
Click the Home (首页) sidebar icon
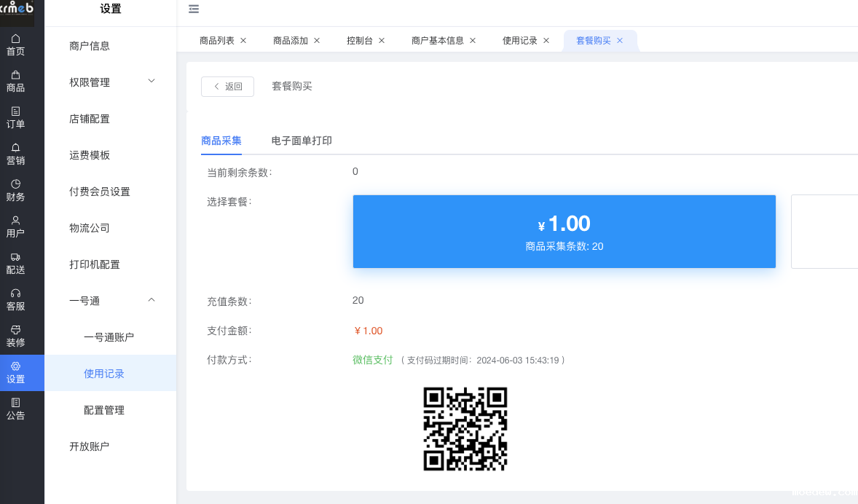15,39
